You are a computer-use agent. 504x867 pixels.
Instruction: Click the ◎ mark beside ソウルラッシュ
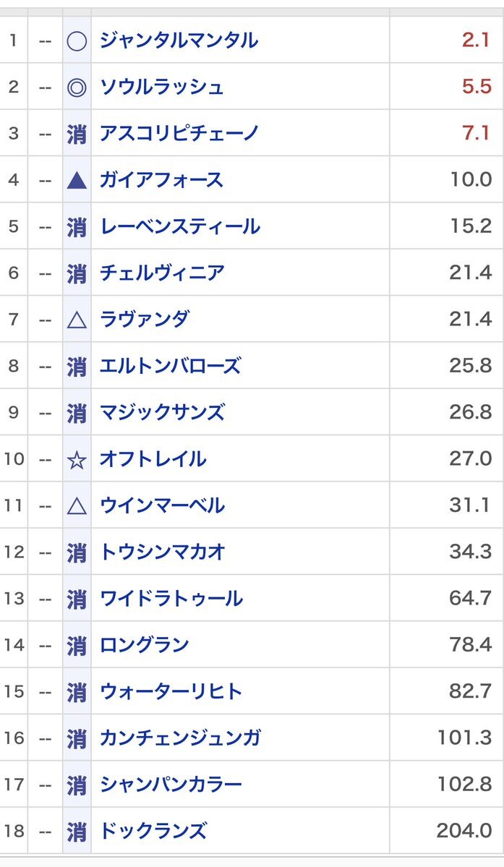[x=77, y=87]
